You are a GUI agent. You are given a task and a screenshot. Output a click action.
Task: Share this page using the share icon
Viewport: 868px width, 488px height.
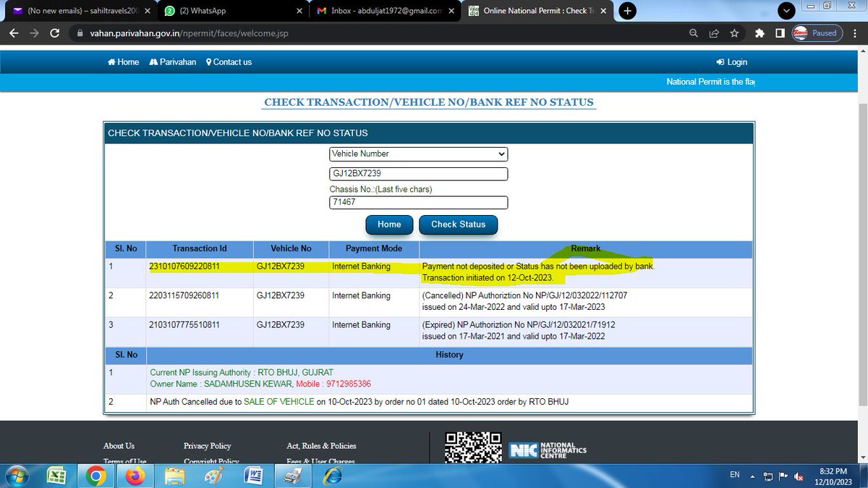click(x=714, y=33)
